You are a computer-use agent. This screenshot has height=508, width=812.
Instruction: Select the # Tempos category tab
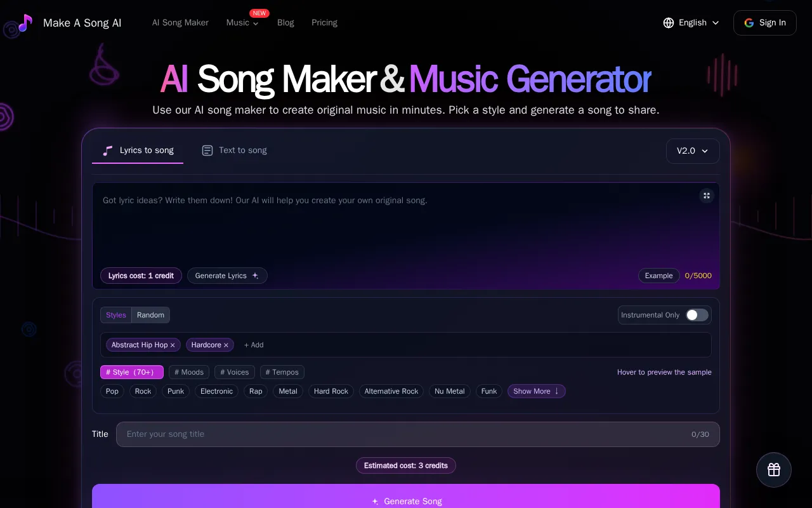(x=282, y=372)
